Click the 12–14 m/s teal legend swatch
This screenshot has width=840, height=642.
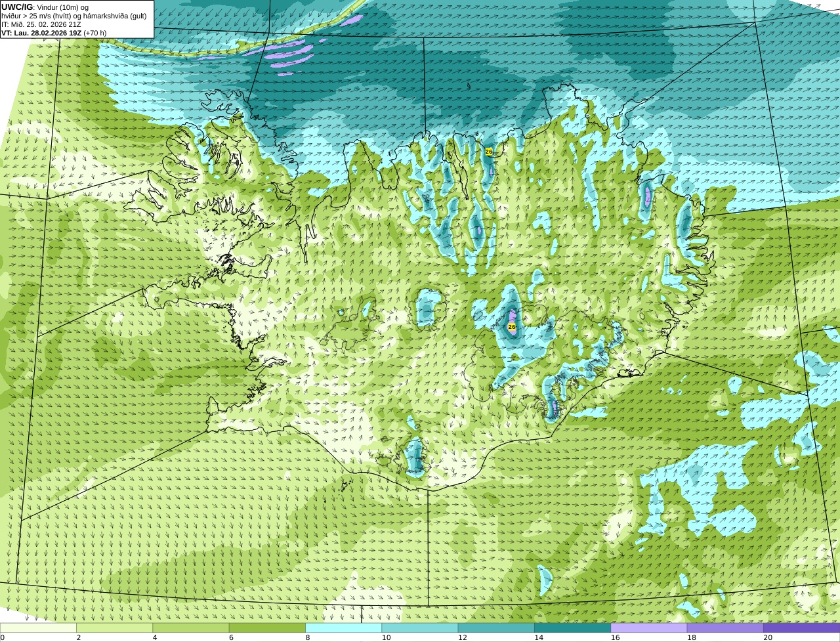pyautogui.click(x=496, y=628)
